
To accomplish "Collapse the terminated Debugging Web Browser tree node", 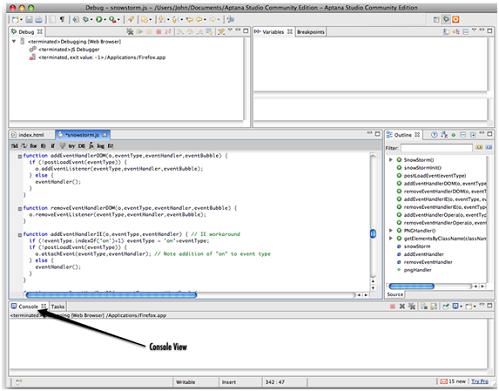I will (14, 41).
